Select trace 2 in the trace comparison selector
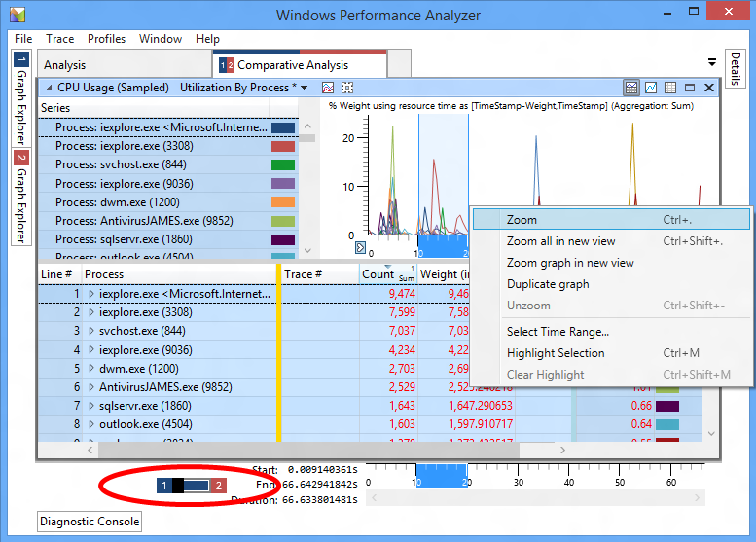756x542 pixels. [x=218, y=486]
